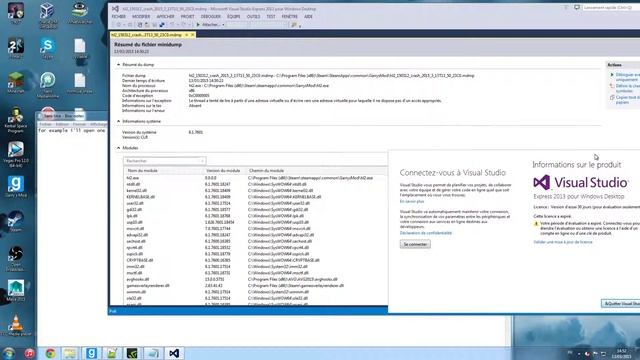Screen dimensions: 640x360
Task: Select user32.dll module row
Action: (255, 203)
